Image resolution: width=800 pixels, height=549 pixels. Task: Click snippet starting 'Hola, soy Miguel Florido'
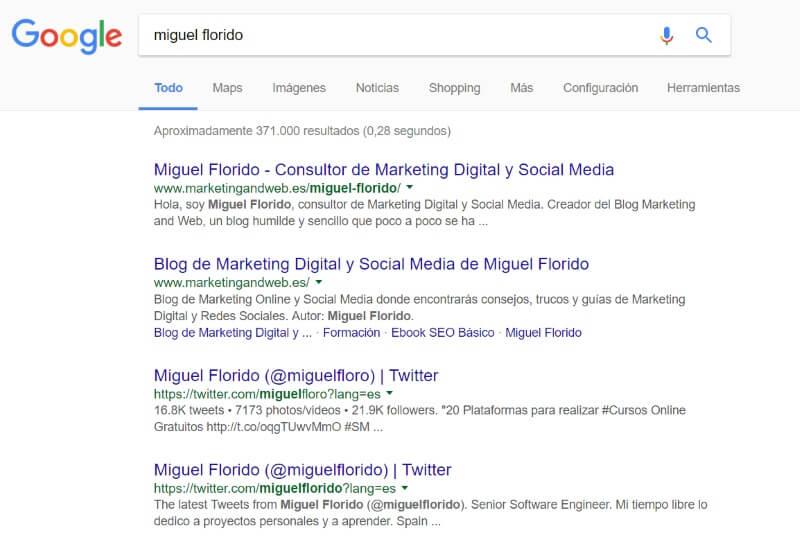tap(424, 213)
